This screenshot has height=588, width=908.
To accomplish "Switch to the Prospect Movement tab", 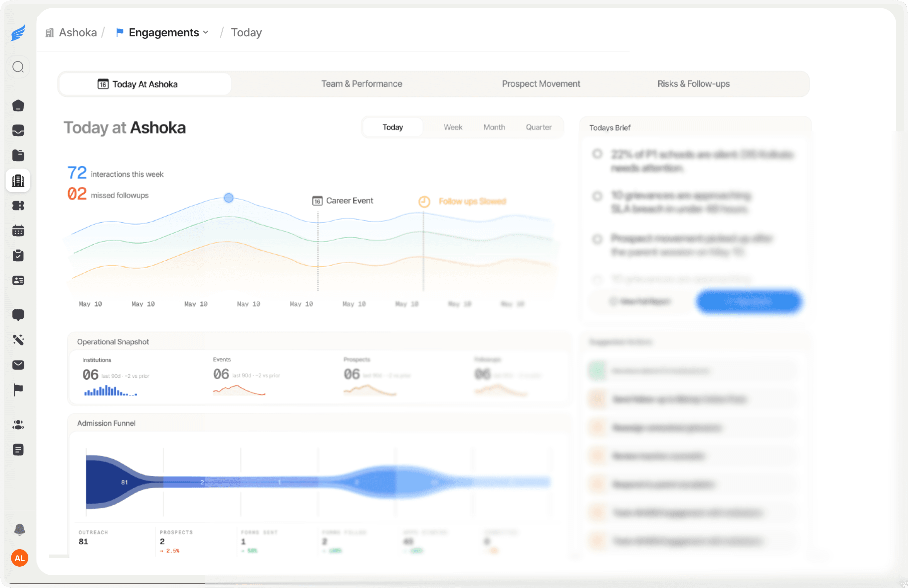I will pos(541,84).
